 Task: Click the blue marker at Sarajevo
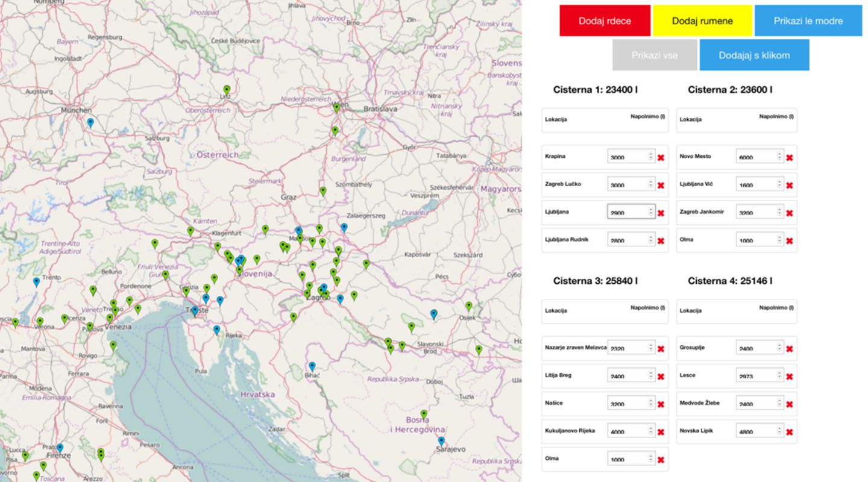coord(441,440)
